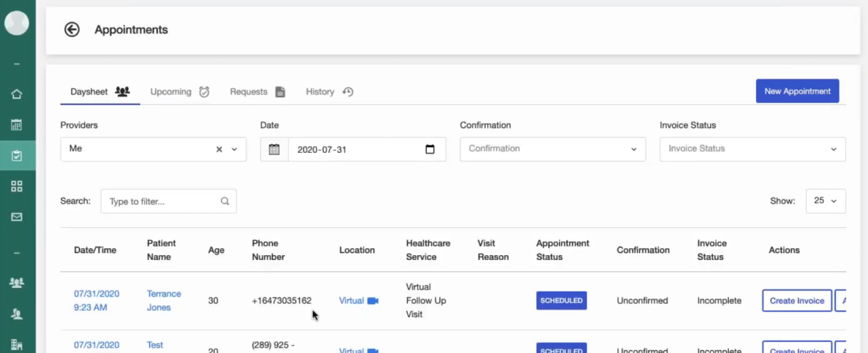Screen dimensions: 868x353
Task: Open the grid dashboard sidebar icon
Action: click(17, 186)
